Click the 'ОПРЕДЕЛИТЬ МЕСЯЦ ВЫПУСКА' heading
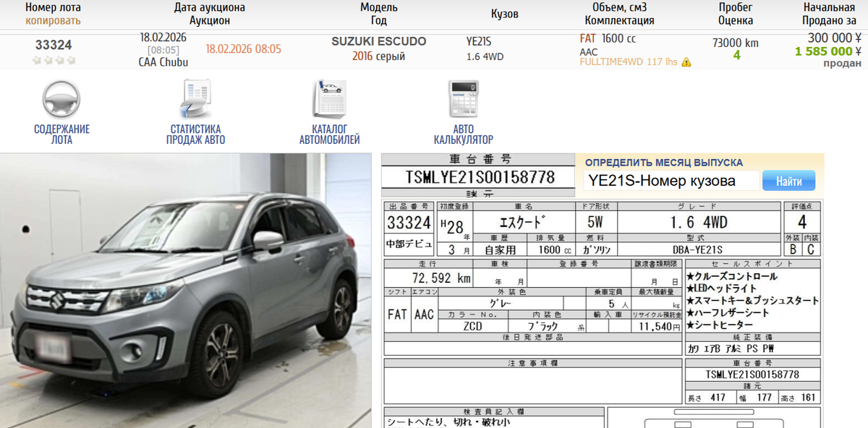868x428 pixels. pyautogui.click(x=664, y=163)
